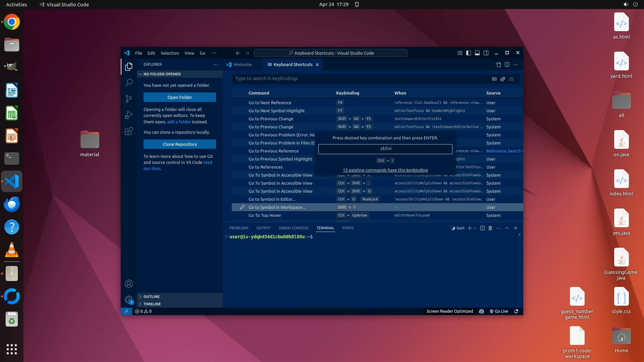Click the keybindings search input field
Image resolution: width=644 pixels, height=362 pixels.
(359, 78)
